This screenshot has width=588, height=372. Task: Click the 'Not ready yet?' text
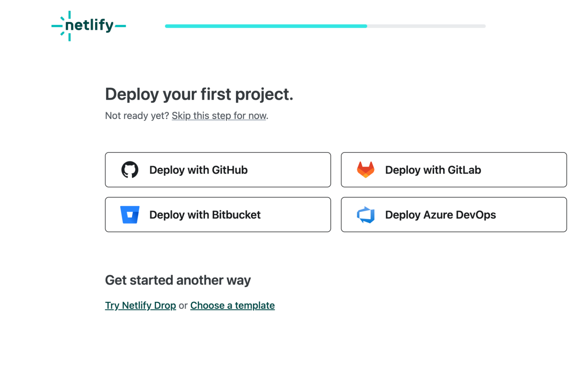pyautogui.click(x=137, y=116)
